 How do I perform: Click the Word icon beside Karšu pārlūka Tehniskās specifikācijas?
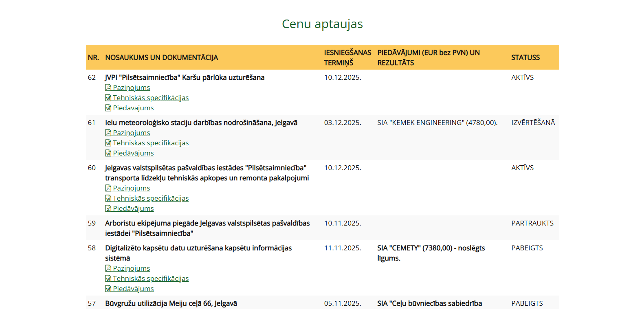(108, 98)
